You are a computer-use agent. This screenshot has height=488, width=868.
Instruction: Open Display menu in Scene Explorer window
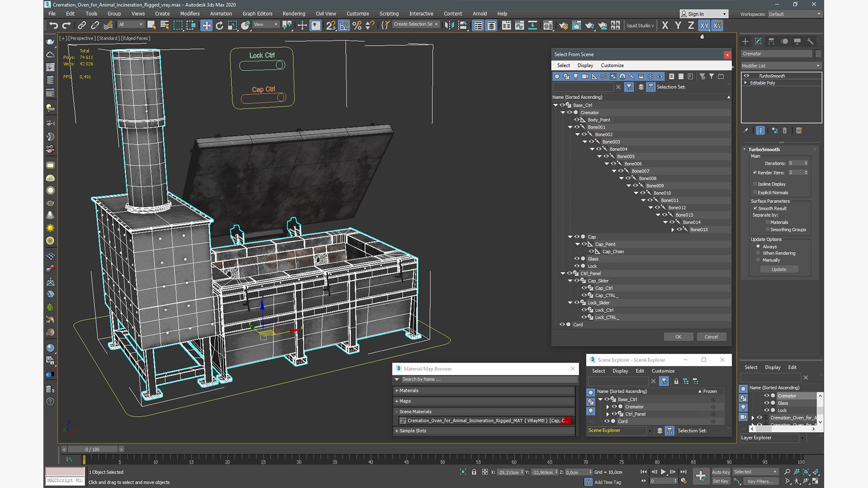coord(620,371)
